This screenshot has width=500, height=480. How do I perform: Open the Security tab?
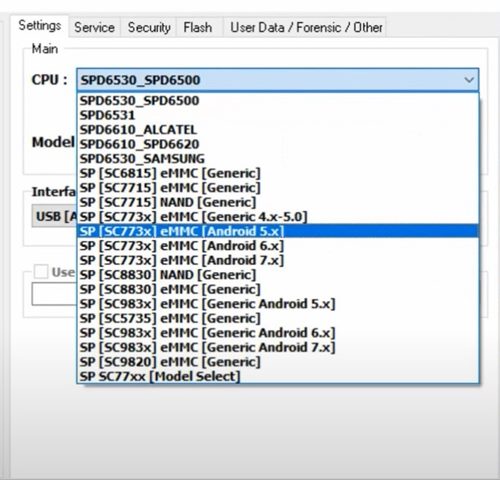click(149, 27)
